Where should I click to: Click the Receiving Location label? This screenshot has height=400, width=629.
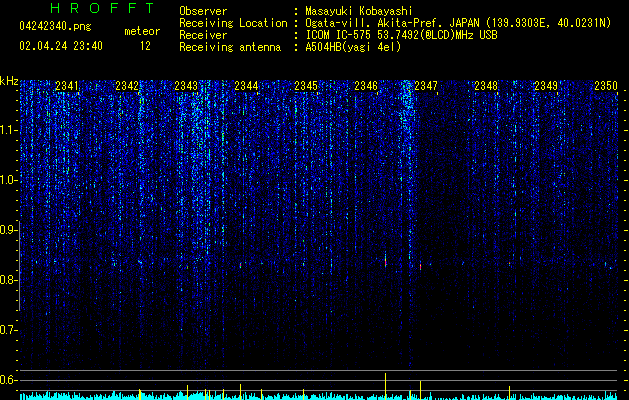coord(233,23)
